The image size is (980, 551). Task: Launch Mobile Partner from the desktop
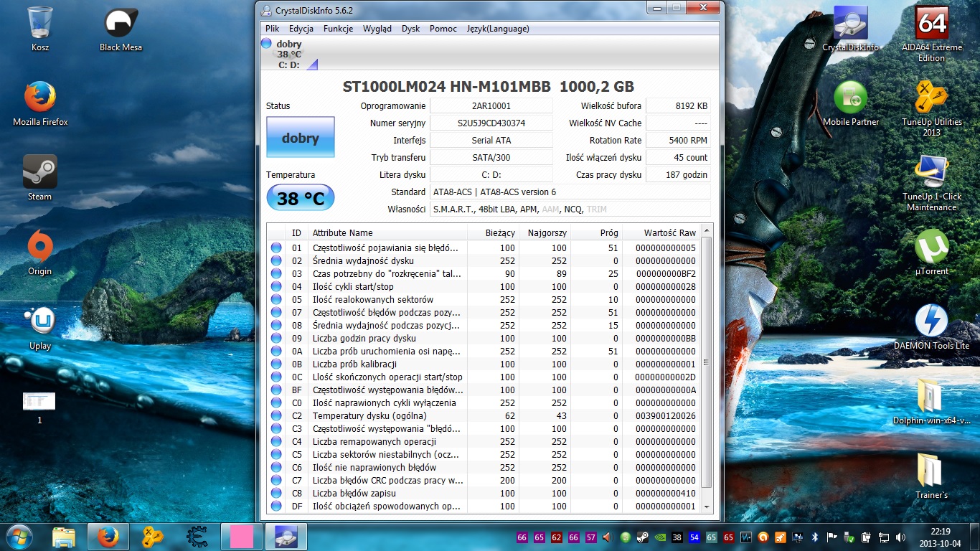pos(850,104)
